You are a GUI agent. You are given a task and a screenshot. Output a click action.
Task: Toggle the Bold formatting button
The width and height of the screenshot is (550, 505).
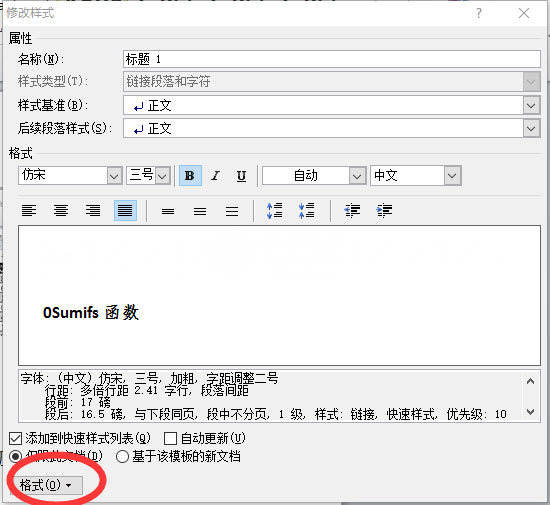point(190,175)
